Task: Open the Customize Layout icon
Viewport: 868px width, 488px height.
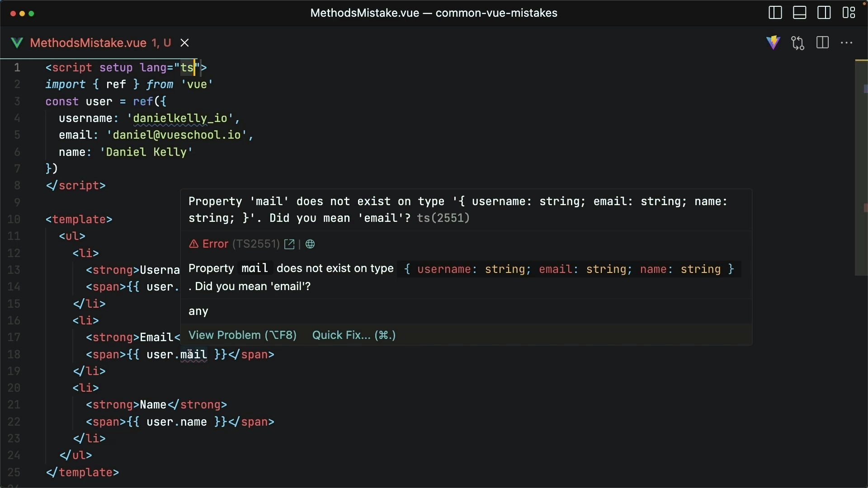Action: (x=849, y=13)
